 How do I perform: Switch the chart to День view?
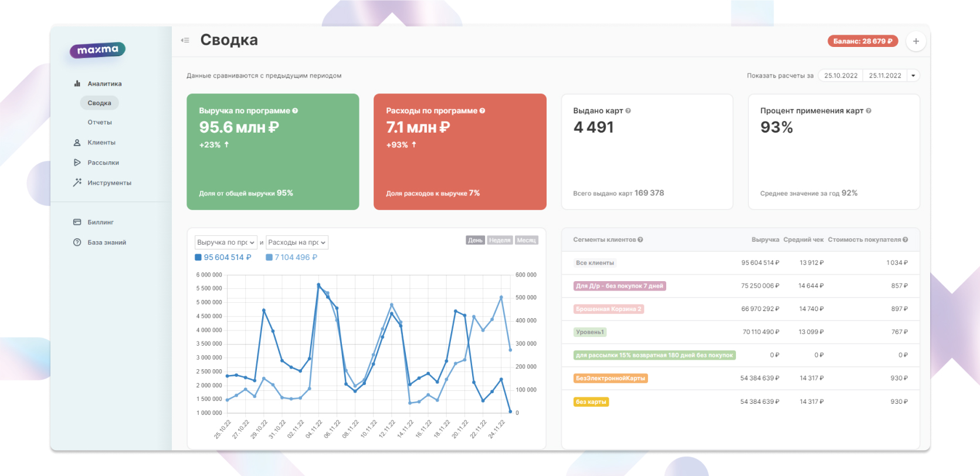(x=475, y=240)
